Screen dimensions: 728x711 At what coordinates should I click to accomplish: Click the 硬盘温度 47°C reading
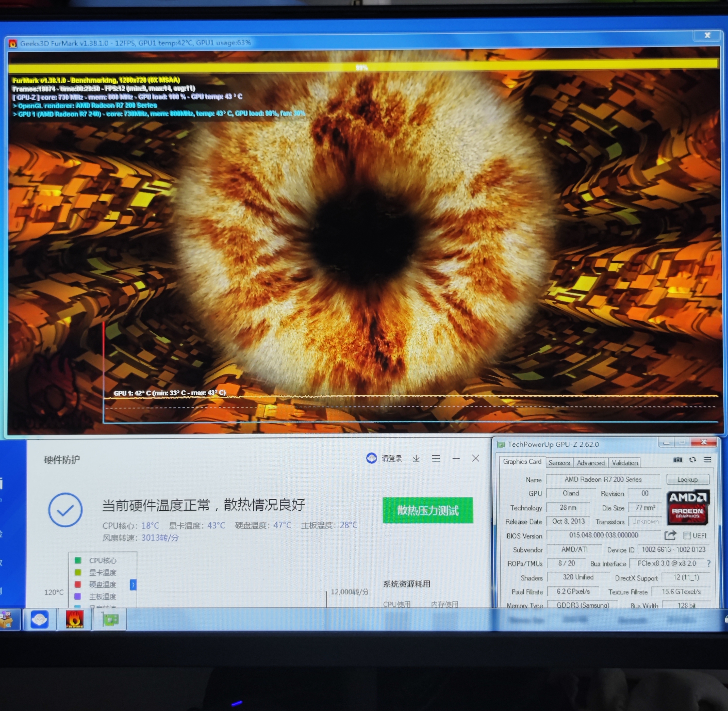click(263, 525)
